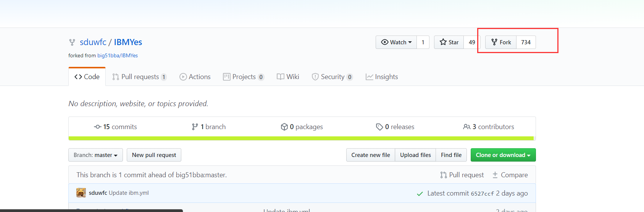The height and width of the screenshot is (212, 644).
Task: Click the sduwfc user avatar thumbnail
Action: tap(81, 193)
